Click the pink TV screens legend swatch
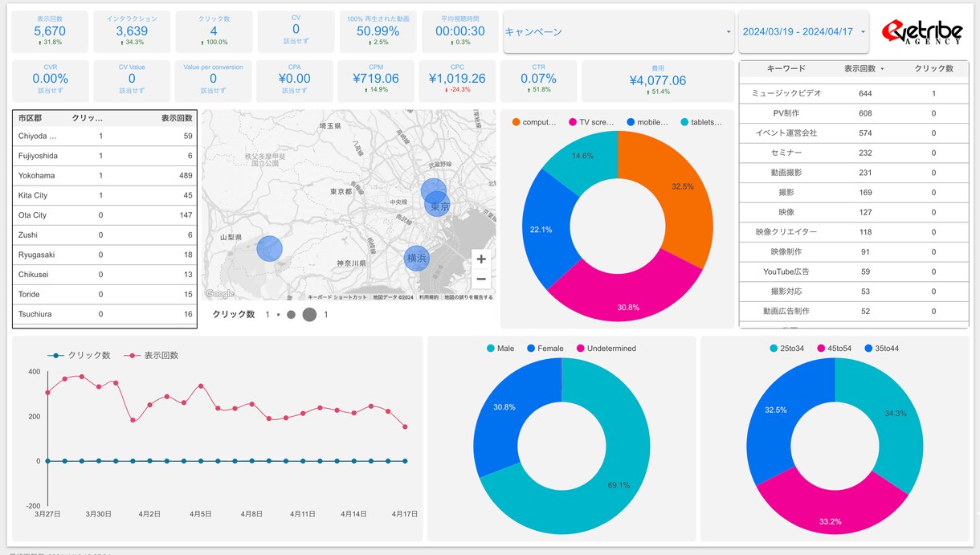 (x=573, y=122)
